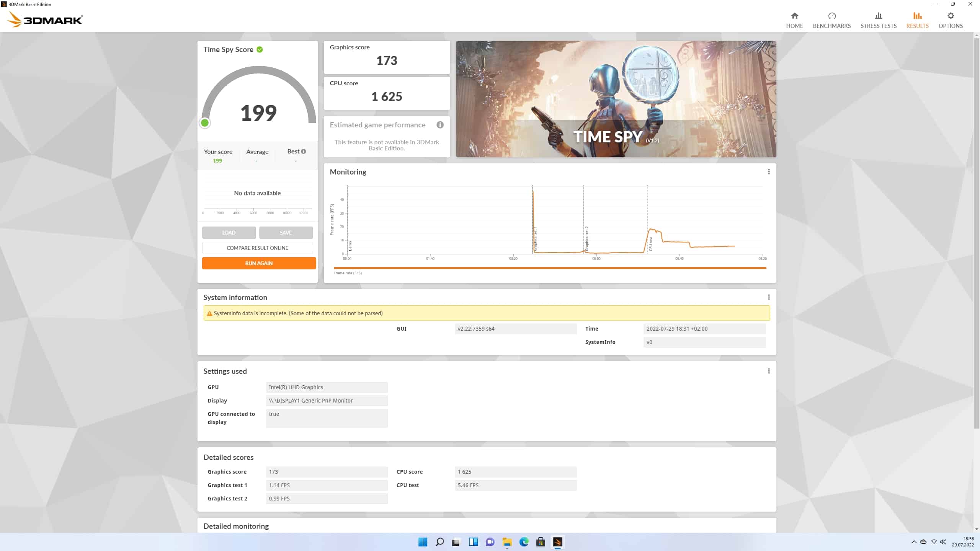Open the Monitoring panel three-dot menu
Viewport: 980px width, 551px height.
(768, 172)
